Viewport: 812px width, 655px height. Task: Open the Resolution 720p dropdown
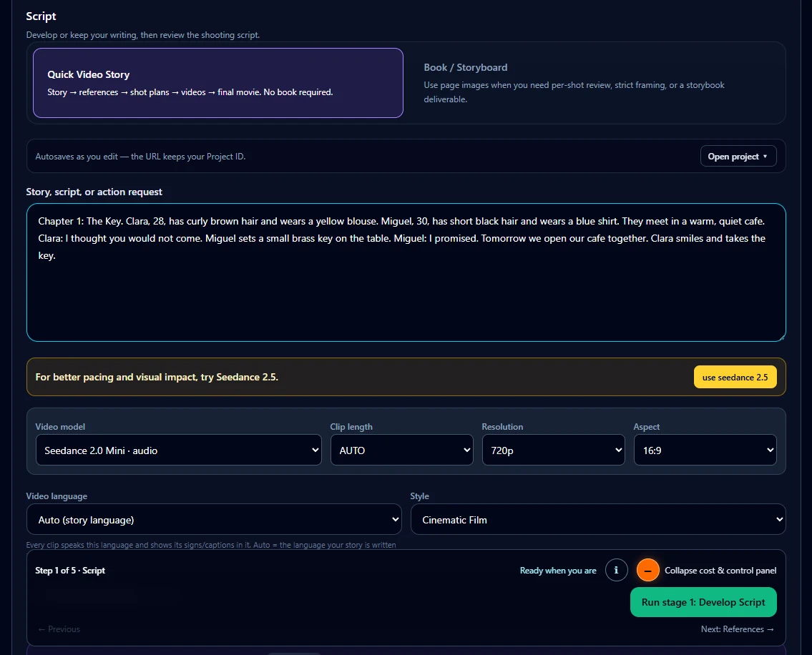coord(554,450)
